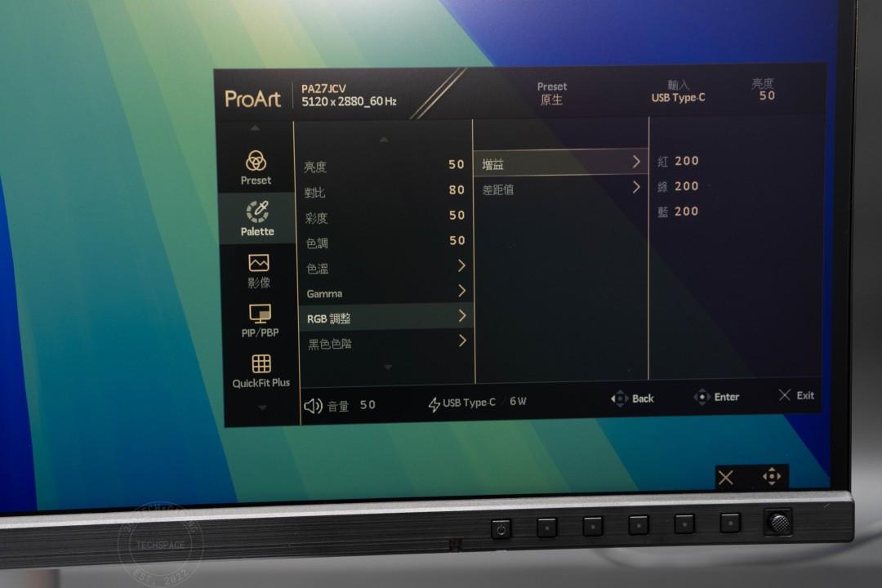Click the X shortcut icon above bezel buttons

point(726,478)
